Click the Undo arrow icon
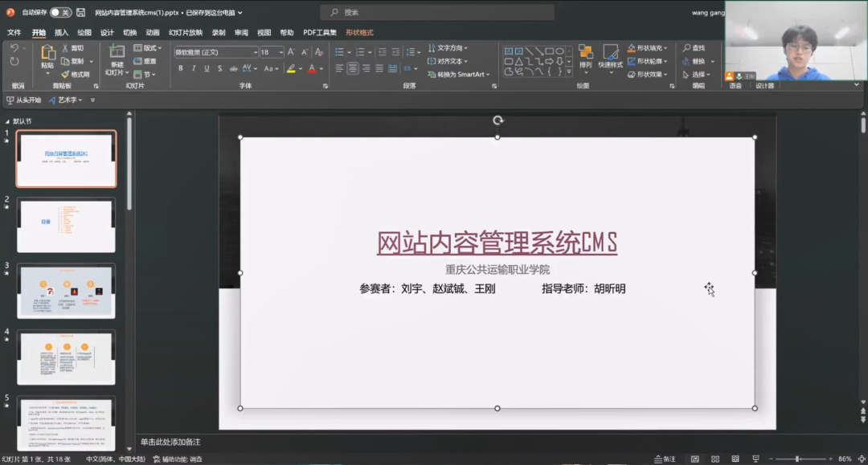Viewport: 868px width, 465px height. point(14,49)
